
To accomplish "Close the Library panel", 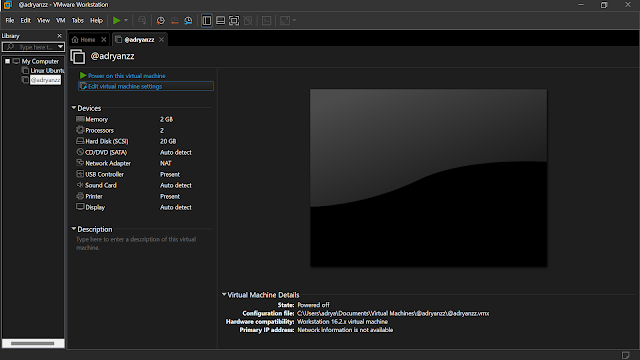I will (x=59, y=36).
